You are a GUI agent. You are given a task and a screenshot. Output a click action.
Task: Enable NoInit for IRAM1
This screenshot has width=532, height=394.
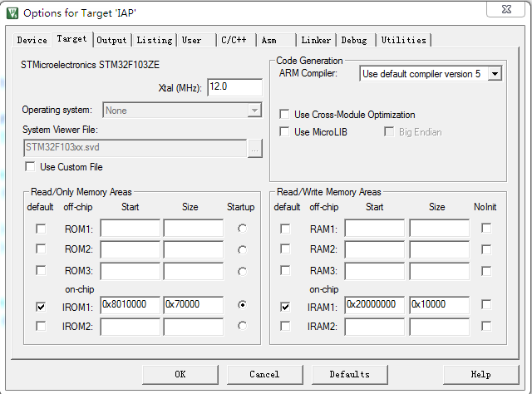[486, 304]
